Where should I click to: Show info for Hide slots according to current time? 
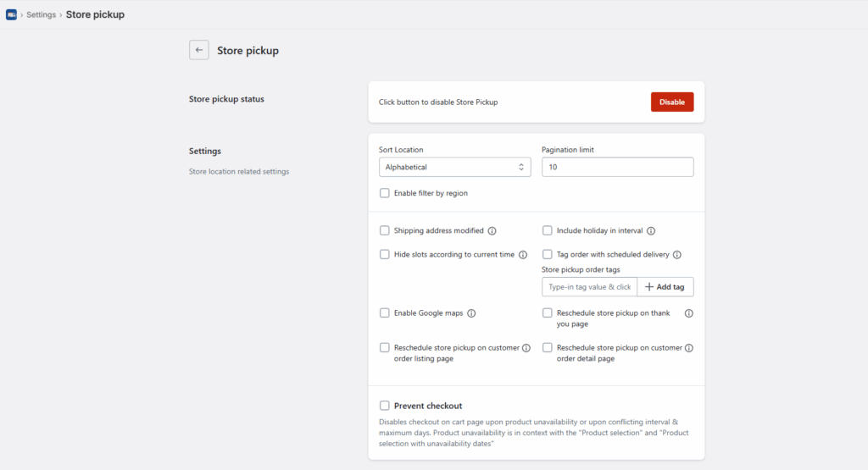pyautogui.click(x=523, y=255)
